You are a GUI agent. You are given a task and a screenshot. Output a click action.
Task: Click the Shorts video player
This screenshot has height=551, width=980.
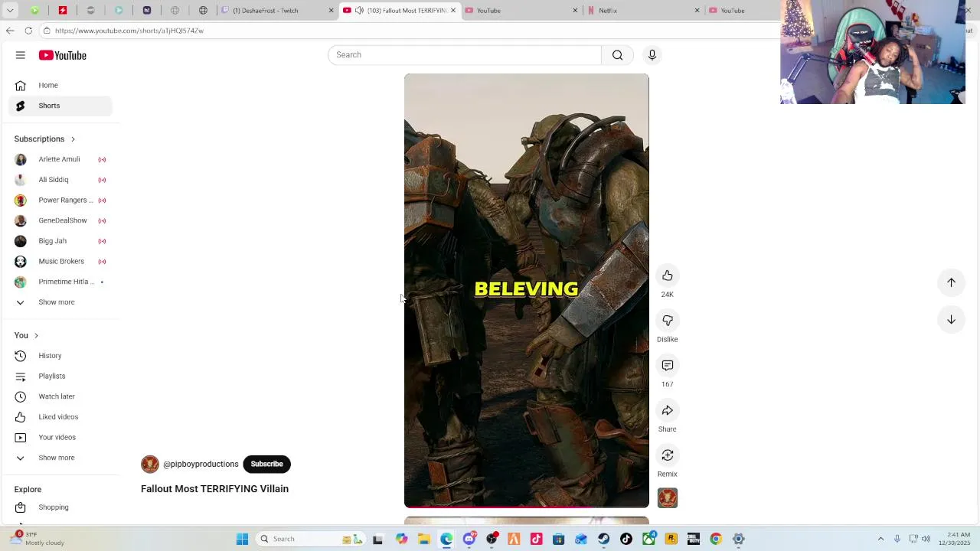[527, 291]
